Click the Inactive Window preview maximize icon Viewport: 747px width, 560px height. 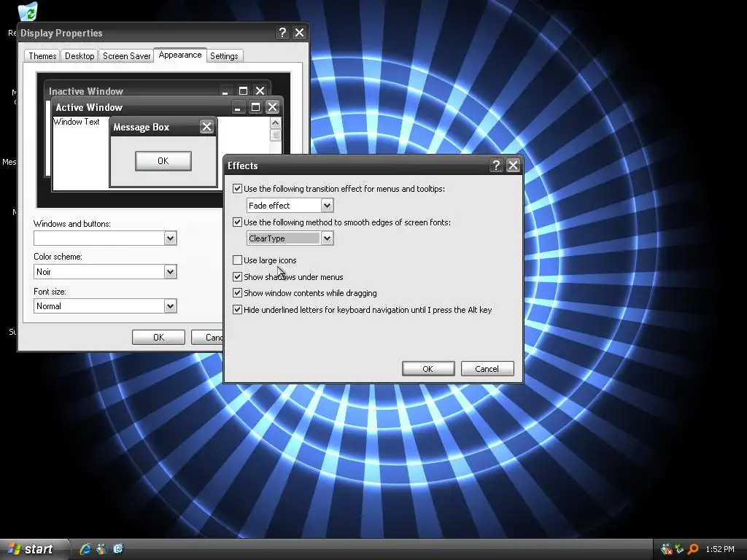pos(243,90)
